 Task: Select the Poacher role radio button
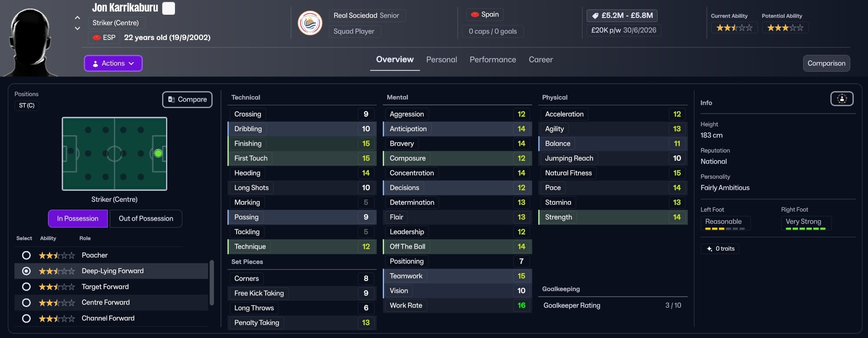27,255
